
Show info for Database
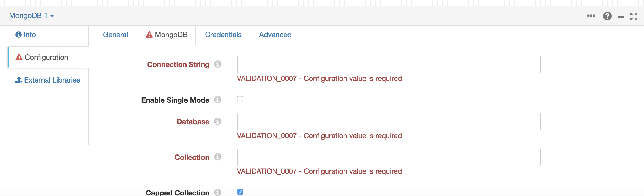pos(218,121)
